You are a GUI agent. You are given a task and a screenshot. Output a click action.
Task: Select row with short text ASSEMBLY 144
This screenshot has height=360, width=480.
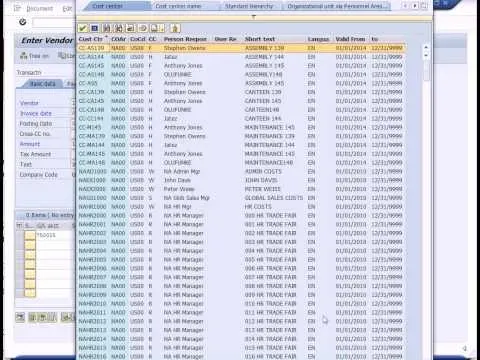pos(241,57)
